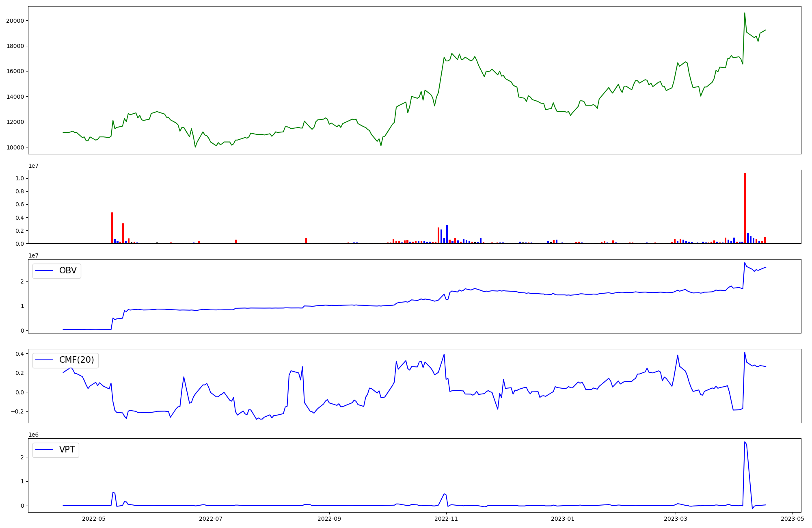
Task: Click the 1e6 multiplier above VPT chart
Action: [33, 435]
